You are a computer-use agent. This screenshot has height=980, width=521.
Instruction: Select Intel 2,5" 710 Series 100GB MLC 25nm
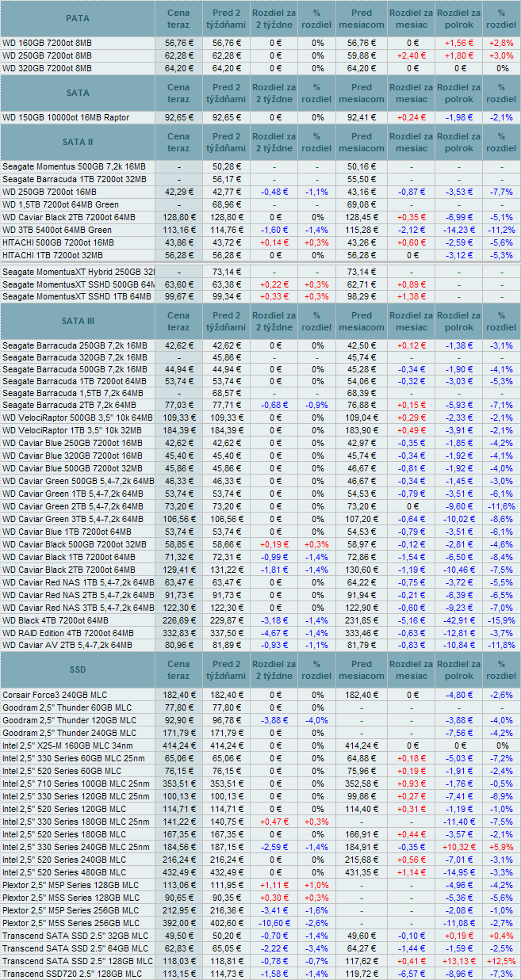(x=77, y=783)
